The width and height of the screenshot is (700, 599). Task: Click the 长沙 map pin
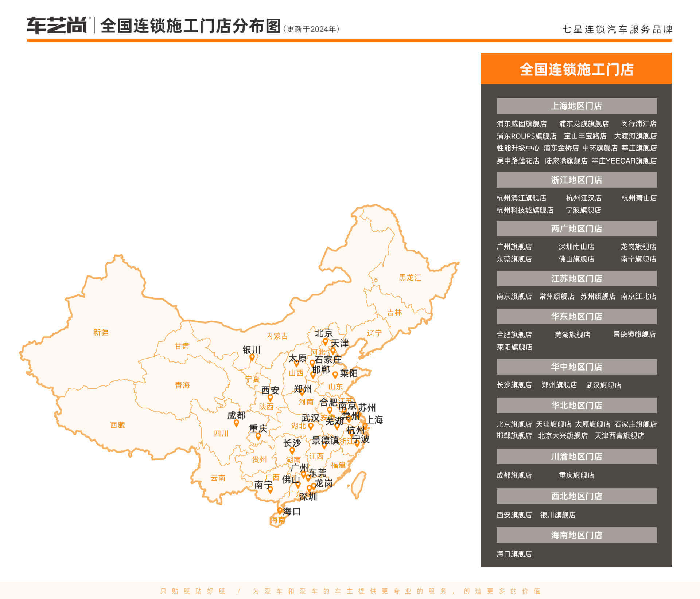click(292, 451)
